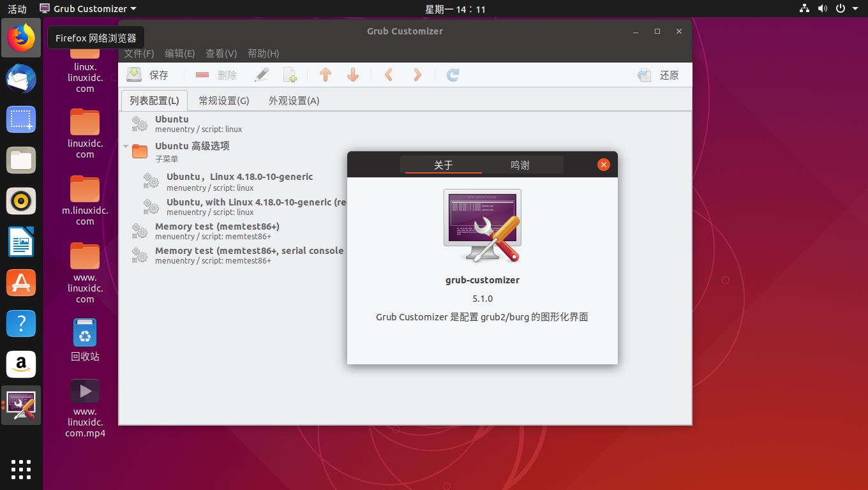This screenshot has width=868, height=490.
Task: Click the blue Reload icon
Action: [x=453, y=75]
